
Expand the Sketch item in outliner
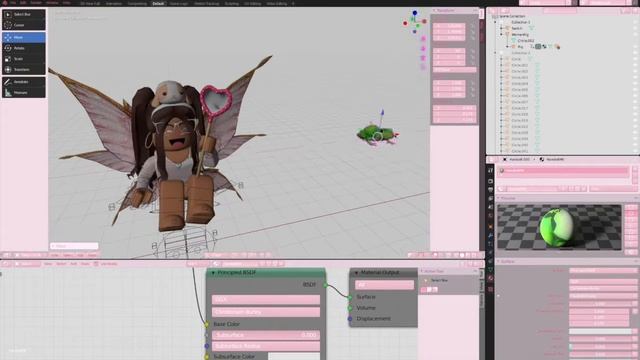[x=502, y=29]
